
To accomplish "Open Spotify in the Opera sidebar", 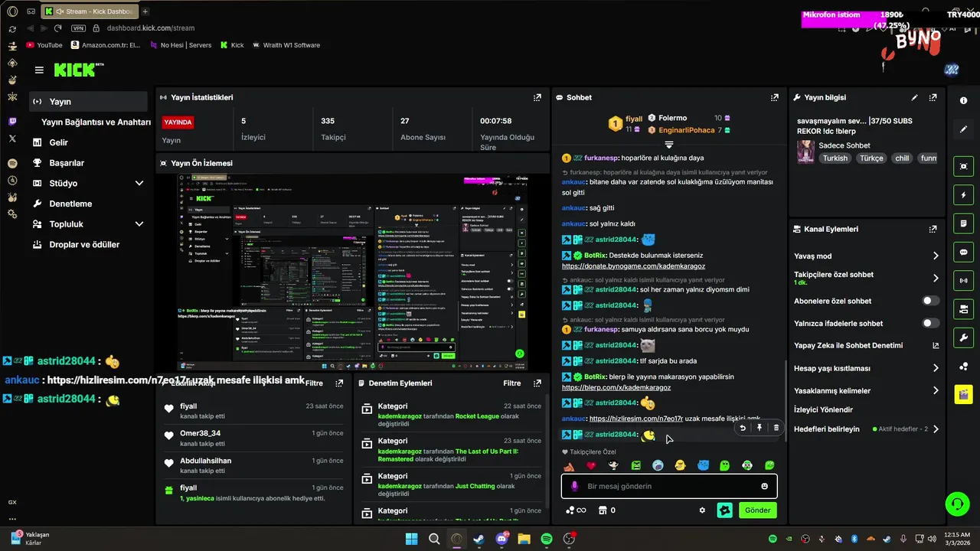I will pyautogui.click(x=12, y=163).
